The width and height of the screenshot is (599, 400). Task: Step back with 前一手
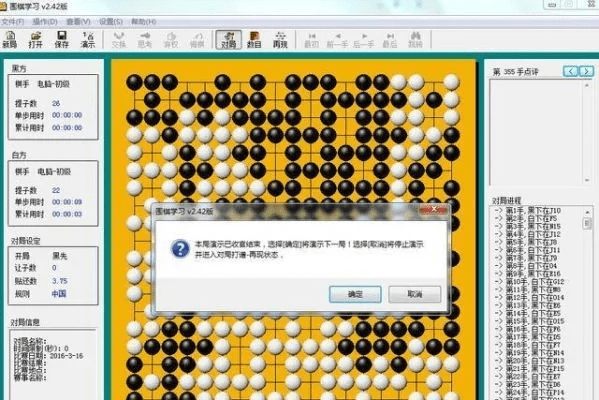coord(337,40)
